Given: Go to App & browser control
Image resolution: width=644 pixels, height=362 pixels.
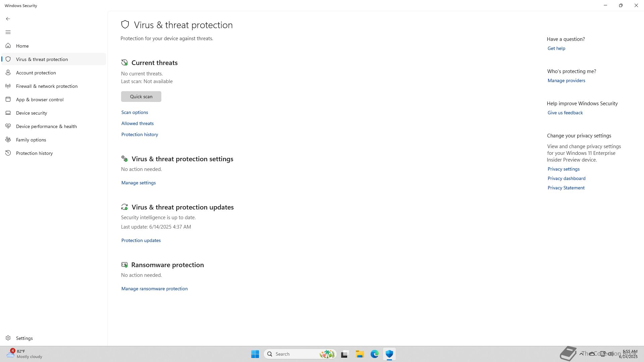Looking at the screenshot, I should point(40,100).
